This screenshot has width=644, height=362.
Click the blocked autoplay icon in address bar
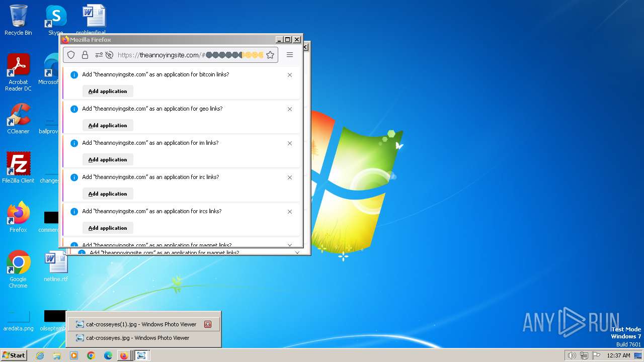(x=109, y=55)
